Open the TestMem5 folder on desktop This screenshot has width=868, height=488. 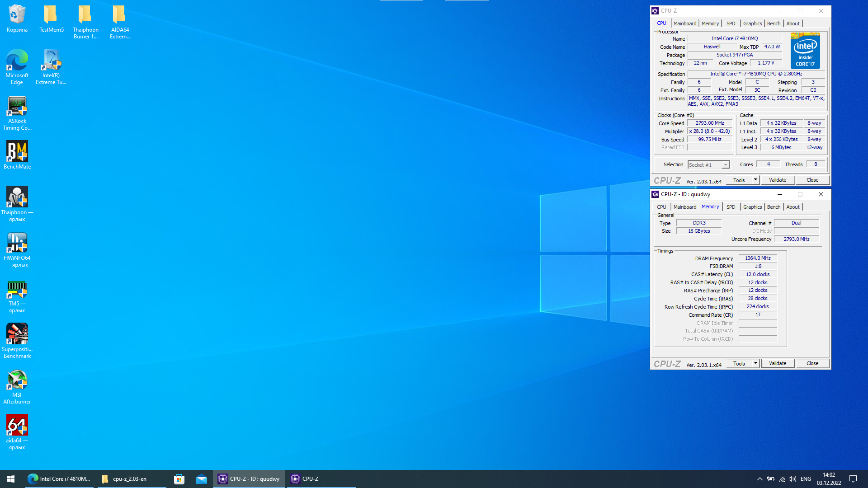click(x=51, y=19)
